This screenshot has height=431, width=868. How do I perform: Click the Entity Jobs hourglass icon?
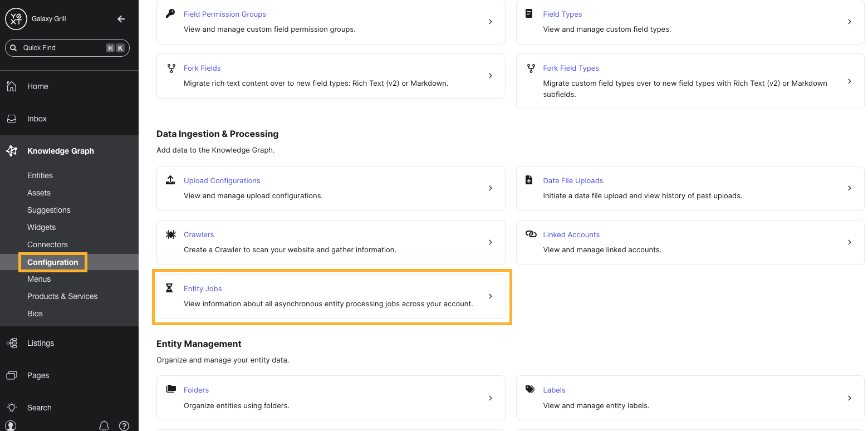click(170, 288)
